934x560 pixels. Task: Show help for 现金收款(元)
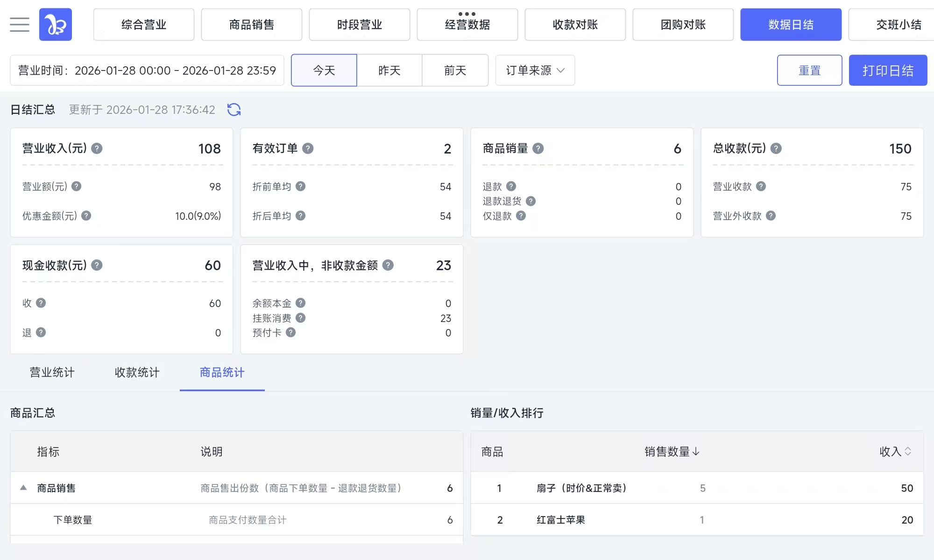pyautogui.click(x=97, y=265)
